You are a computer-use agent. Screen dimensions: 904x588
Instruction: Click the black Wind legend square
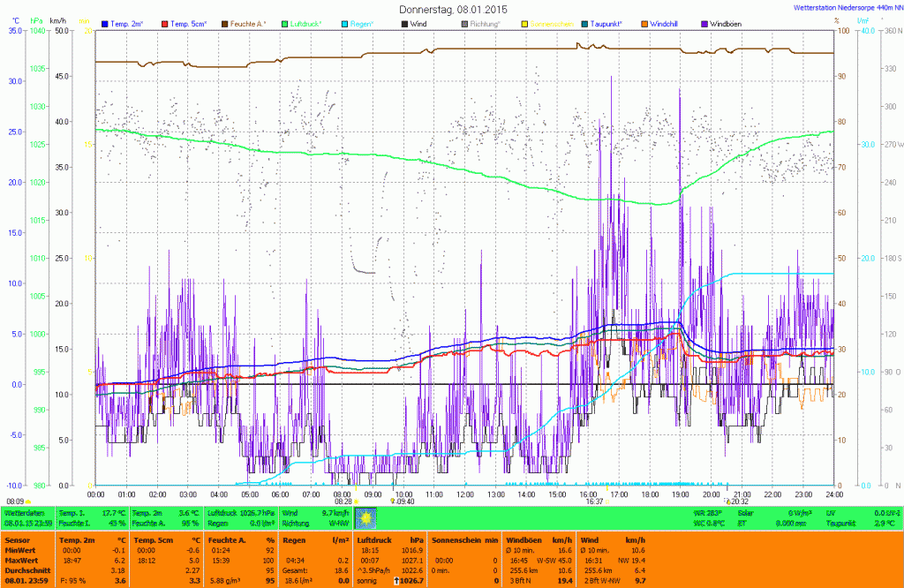(404, 22)
